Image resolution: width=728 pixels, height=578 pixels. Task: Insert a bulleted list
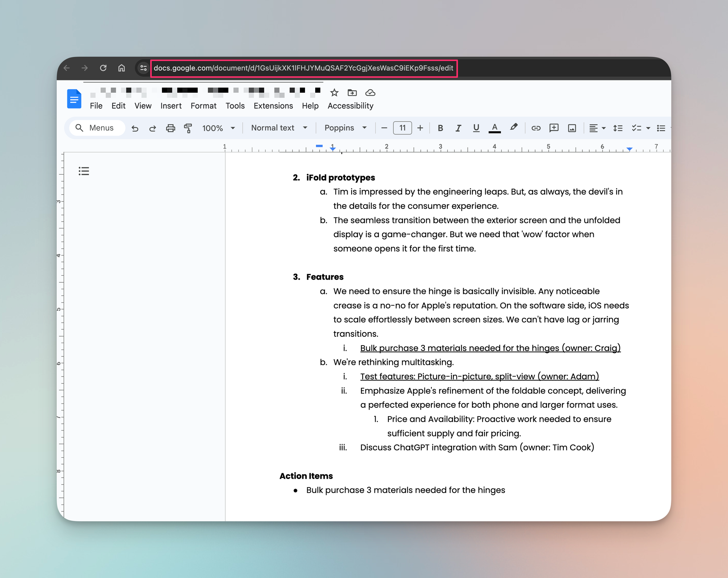[x=661, y=128]
